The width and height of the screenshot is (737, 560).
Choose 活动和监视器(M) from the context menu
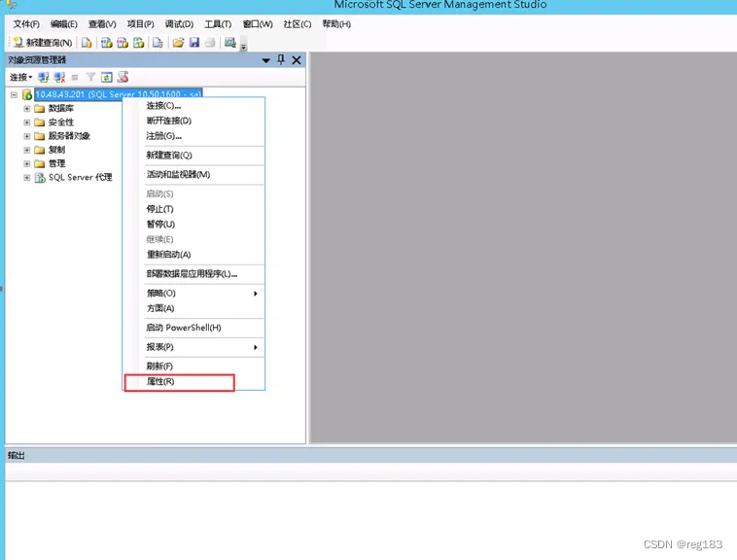click(193, 174)
